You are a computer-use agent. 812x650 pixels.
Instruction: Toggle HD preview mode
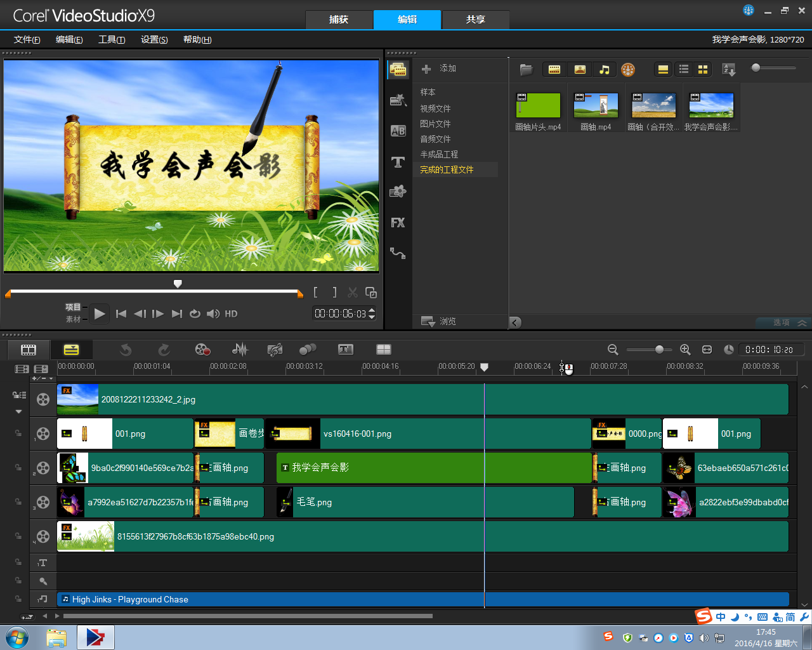[231, 314]
